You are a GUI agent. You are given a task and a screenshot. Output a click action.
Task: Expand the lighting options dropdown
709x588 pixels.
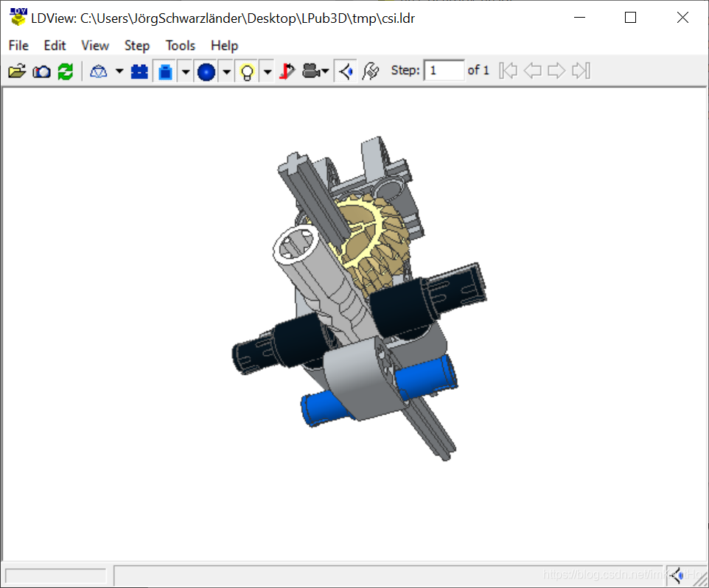coord(268,71)
